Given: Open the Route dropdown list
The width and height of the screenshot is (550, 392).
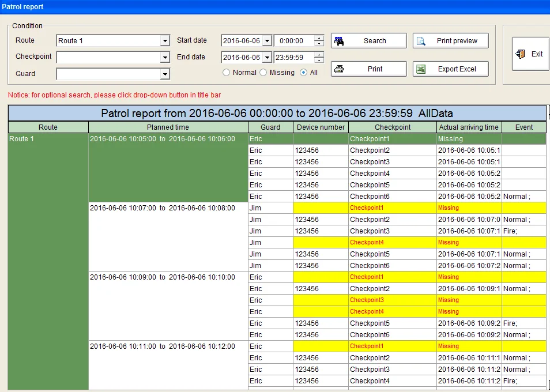Looking at the screenshot, I should (165, 41).
